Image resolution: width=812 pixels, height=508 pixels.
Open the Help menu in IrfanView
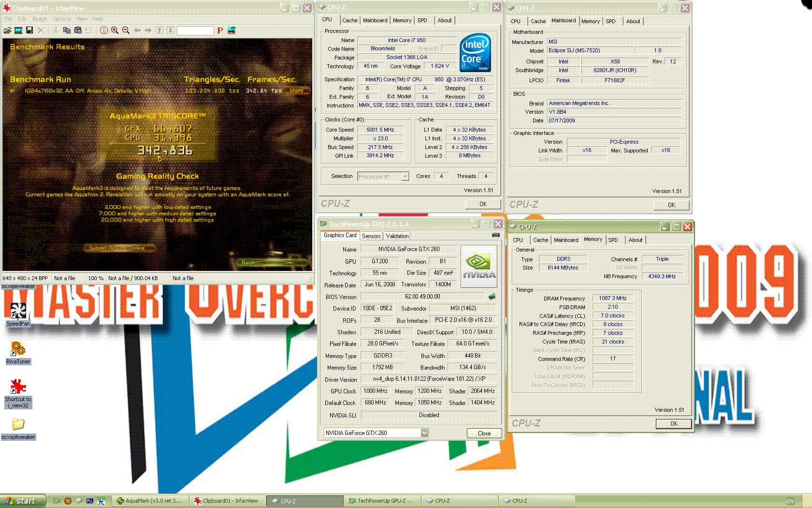tap(98, 19)
